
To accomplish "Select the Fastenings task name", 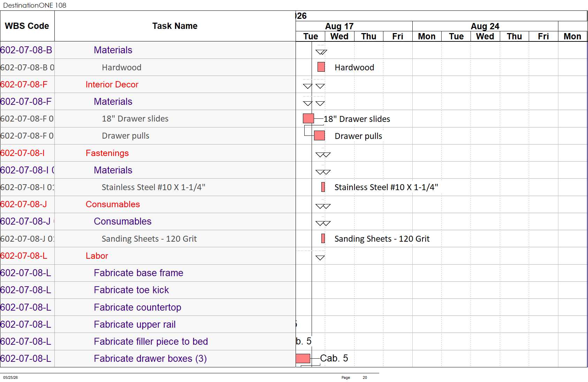I will tap(107, 153).
